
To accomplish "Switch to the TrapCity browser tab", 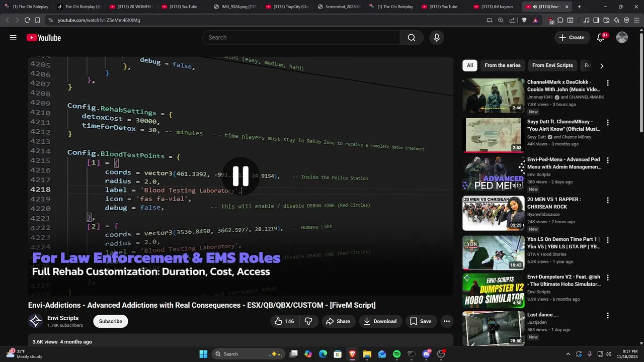I will coord(287,7).
